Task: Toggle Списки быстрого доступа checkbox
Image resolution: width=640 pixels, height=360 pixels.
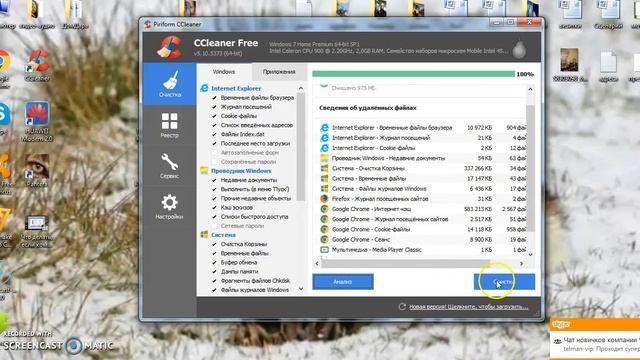Action: pos(214,217)
